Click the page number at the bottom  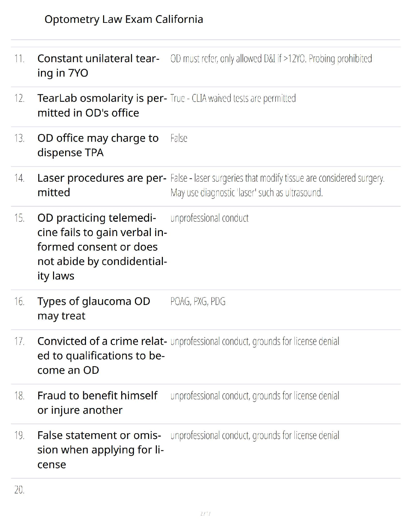[x=205, y=514]
